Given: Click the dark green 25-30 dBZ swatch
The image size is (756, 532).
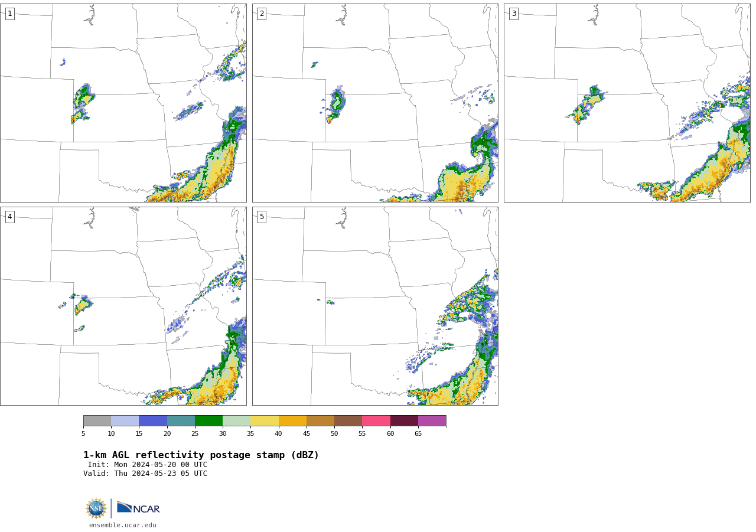Looking at the screenshot, I should tap(208, 421).
